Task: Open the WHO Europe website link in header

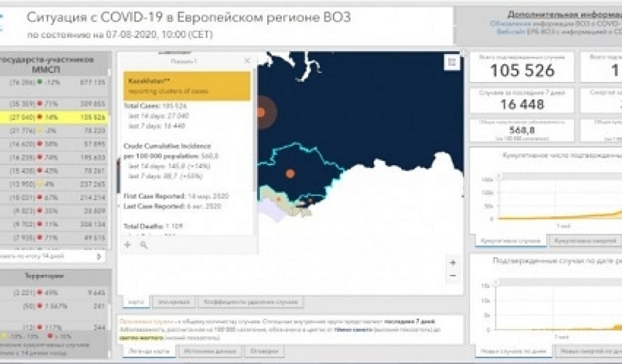Action: tap(559, 32)
